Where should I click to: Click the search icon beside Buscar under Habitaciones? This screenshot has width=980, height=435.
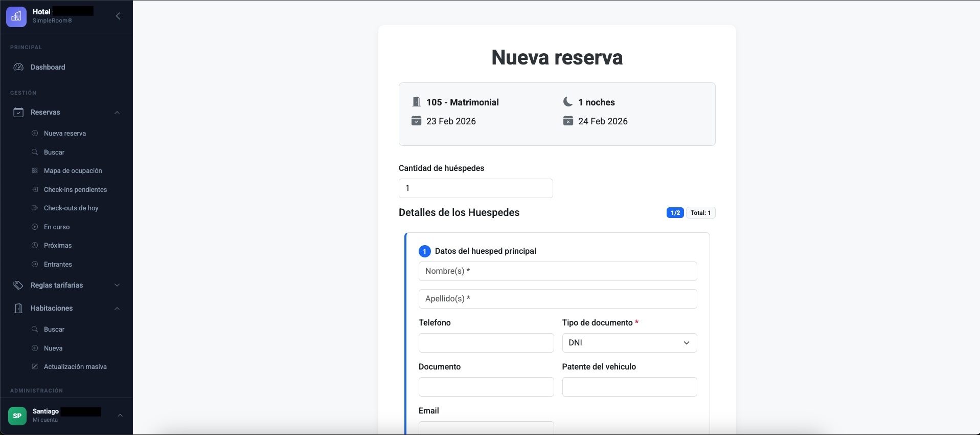click(35, 329)
